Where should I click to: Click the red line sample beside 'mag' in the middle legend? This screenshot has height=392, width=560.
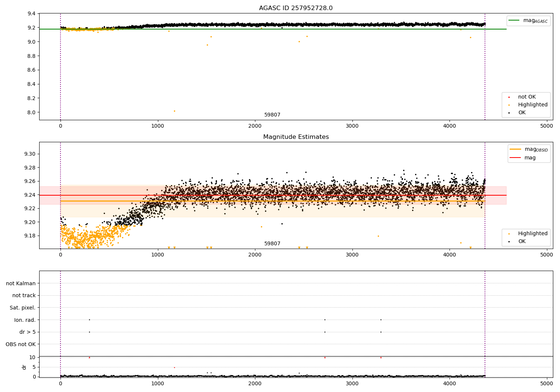point(515,158)
